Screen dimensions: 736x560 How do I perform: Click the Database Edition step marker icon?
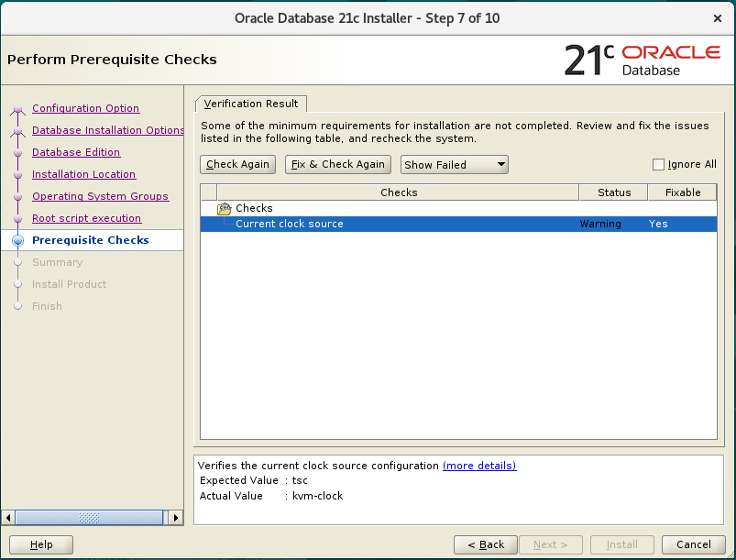17,152
